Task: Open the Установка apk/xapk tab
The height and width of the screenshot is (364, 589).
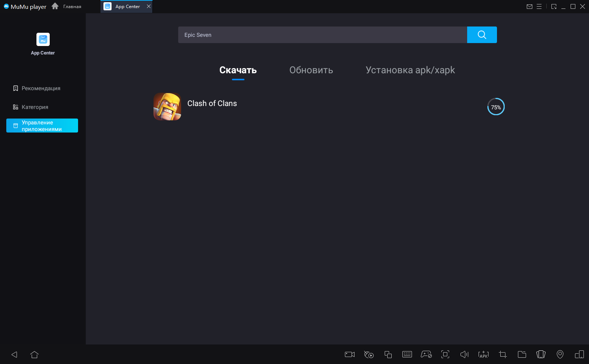Action: click(410, 70)
